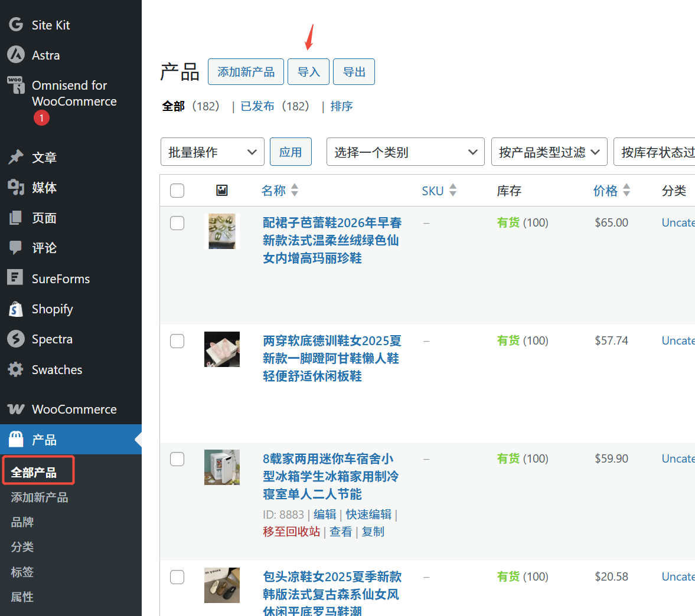Open product 配裙子芭蕾鞋2026年早春 title

[332, 241]
